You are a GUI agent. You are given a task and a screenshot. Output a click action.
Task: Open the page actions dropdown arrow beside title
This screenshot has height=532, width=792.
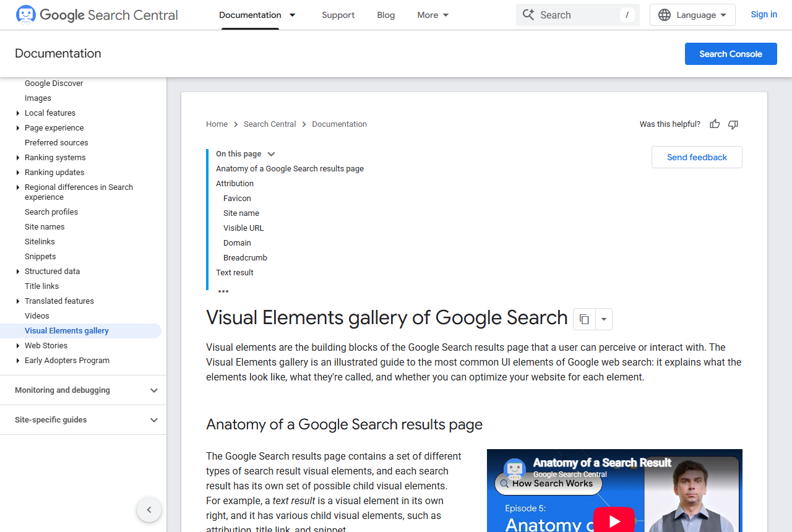(604, 319)
